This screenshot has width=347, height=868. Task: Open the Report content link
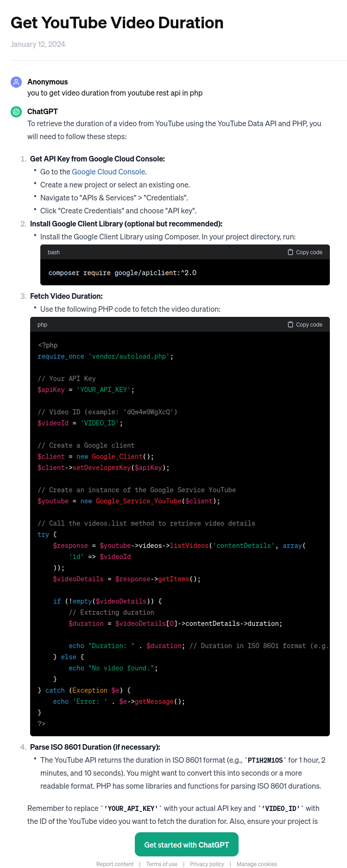115,864
